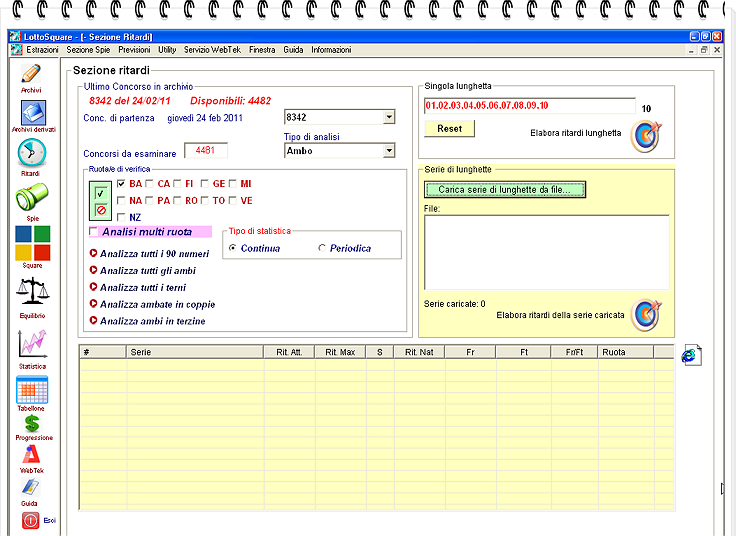
Task: Open the Utility menu
Action: click(x=167, y=50)
